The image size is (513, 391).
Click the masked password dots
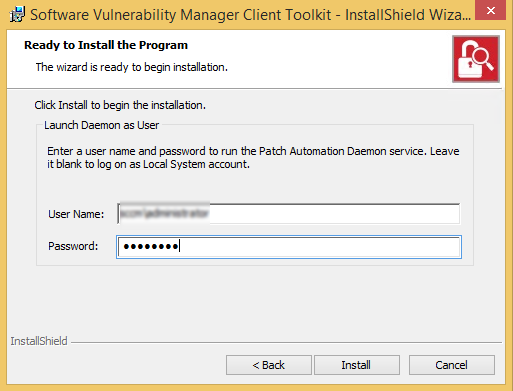(151, 247)
